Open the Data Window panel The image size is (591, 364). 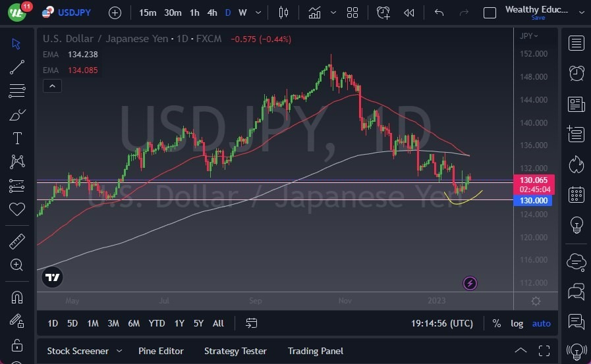tap(577, 134)
